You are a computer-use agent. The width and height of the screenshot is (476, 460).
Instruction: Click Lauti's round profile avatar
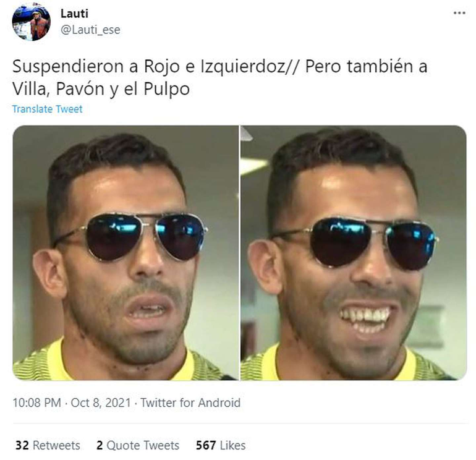pyautogui.click(x=32, y=22)
